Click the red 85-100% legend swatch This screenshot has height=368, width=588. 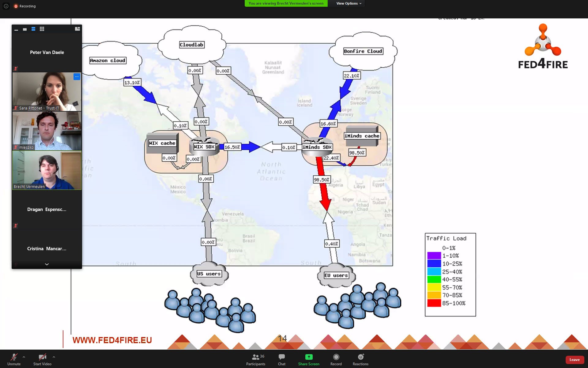(x=434, y=303)
